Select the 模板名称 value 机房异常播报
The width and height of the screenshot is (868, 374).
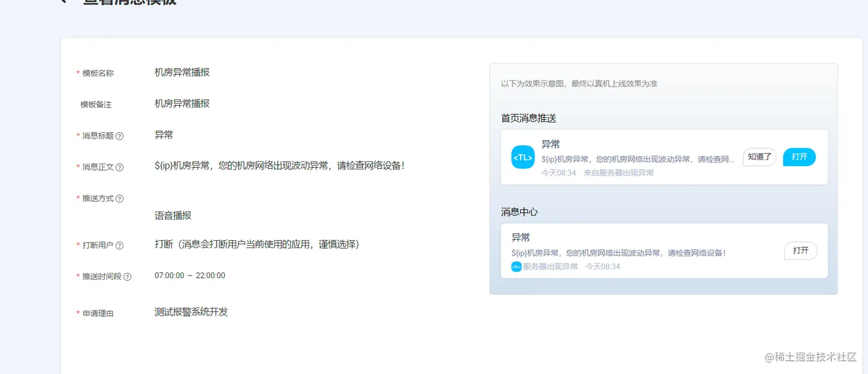coord(182,72)
